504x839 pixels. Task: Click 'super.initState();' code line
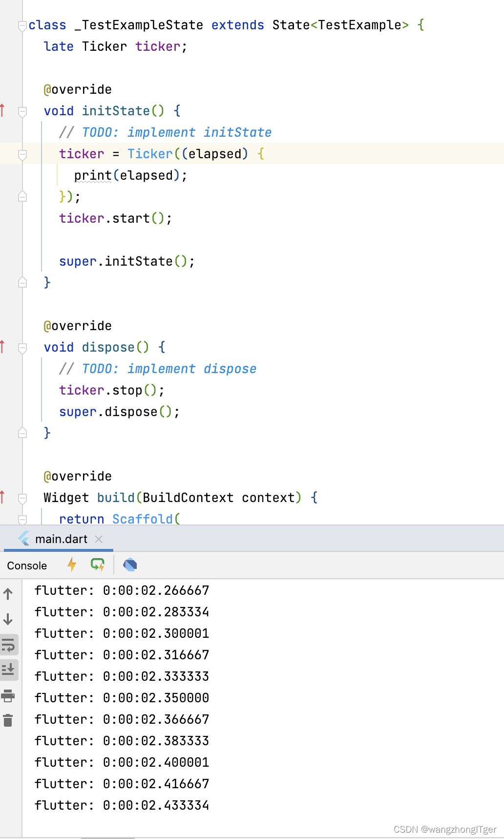pyautogui.click(x=127, y=261)
